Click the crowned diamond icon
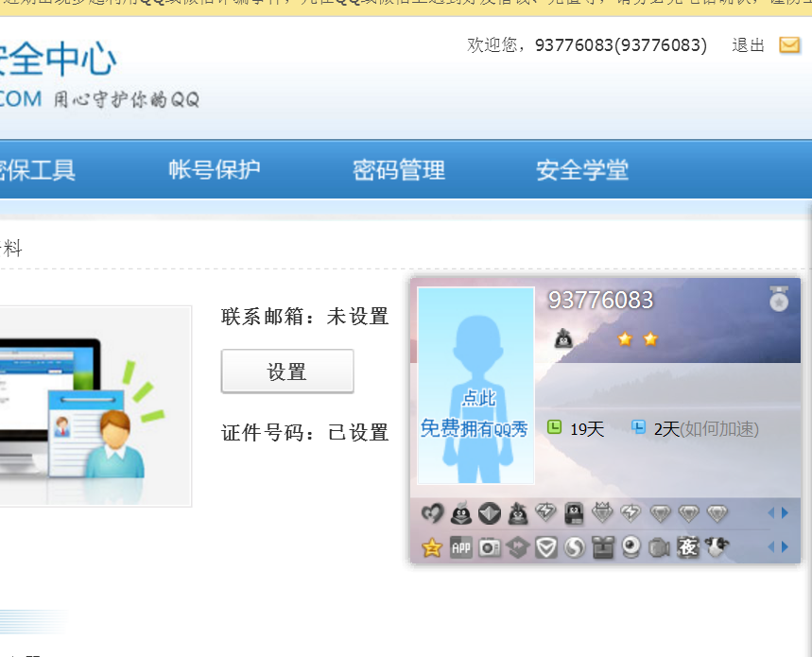812x657 pixels. click(x=602, y=512)
